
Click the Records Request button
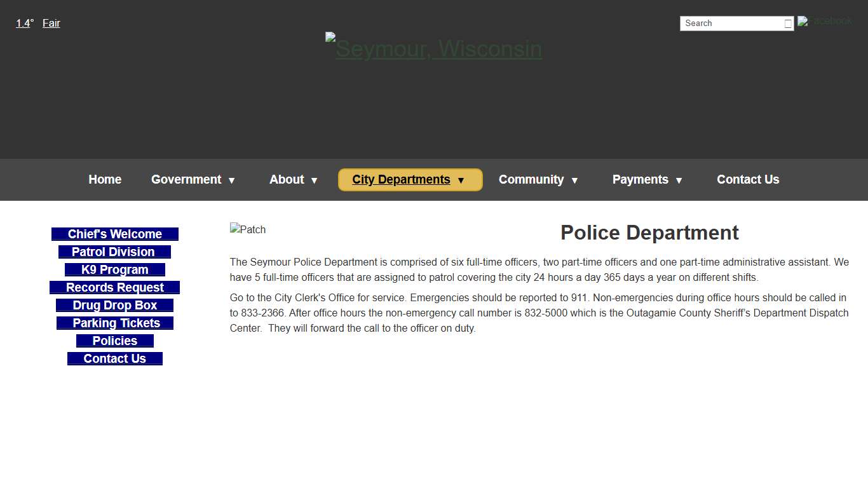[x=114, y=287]
